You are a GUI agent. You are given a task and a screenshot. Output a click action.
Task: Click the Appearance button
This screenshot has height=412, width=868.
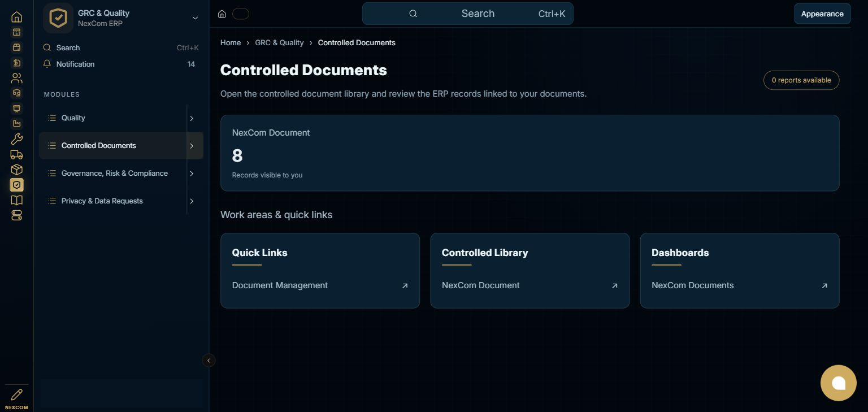pyautogui.click(x=822, y=14)
